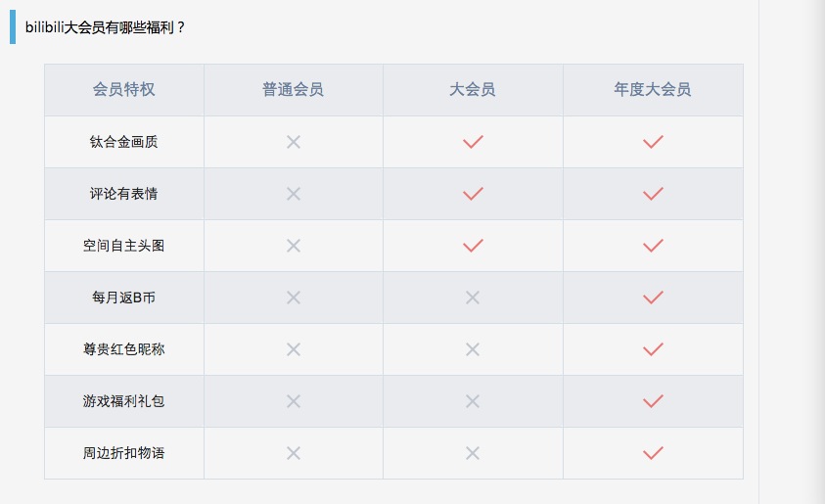The width and height of the screenshot is (825, 504).
Task: Select the 大会员 column header
Action: coord(473,90)
